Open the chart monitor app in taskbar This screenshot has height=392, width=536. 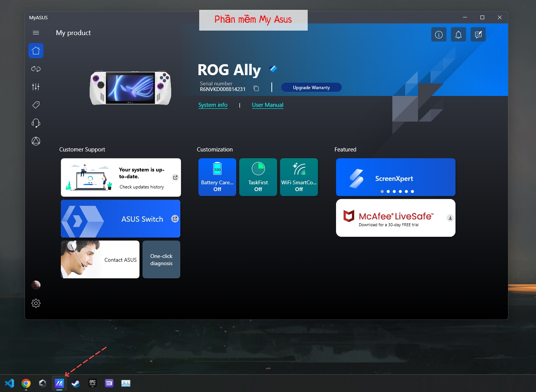[126, 383]
